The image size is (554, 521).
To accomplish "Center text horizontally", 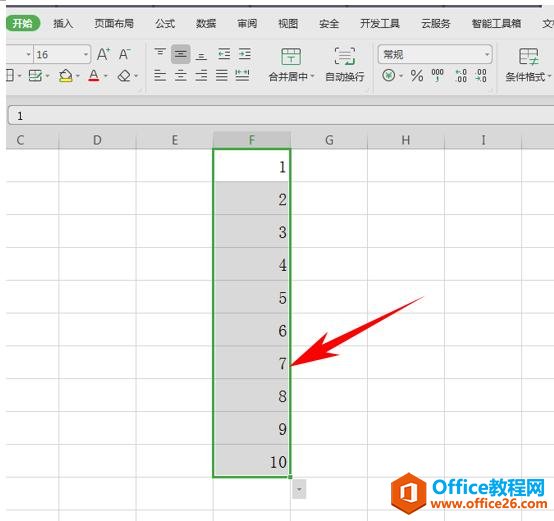I will pyautogui.click(x=181, y=76).
